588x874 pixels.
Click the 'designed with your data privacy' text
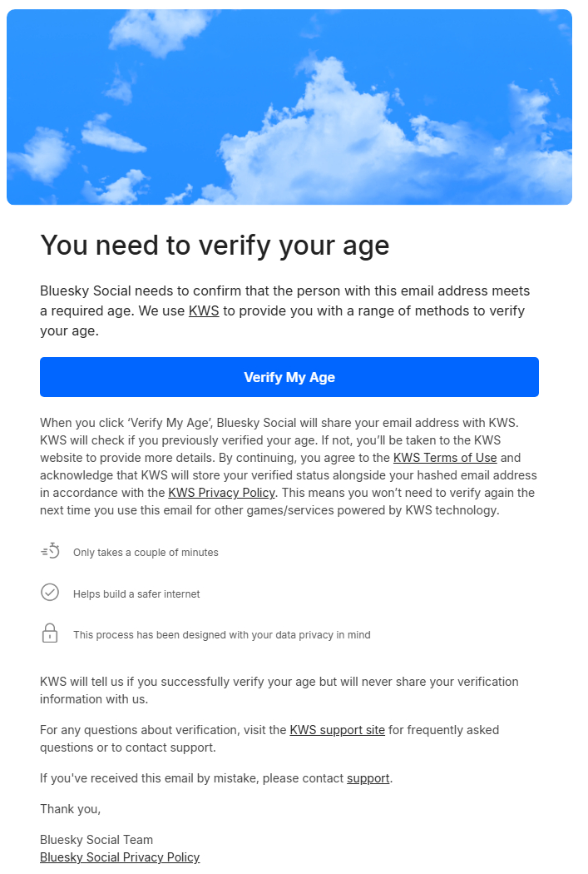(x=221, y=635)
